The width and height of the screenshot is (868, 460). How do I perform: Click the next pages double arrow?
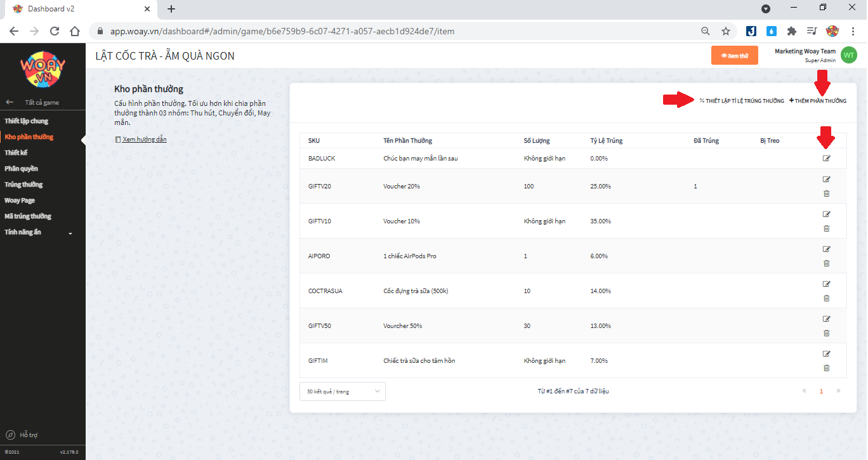(838, 391)
